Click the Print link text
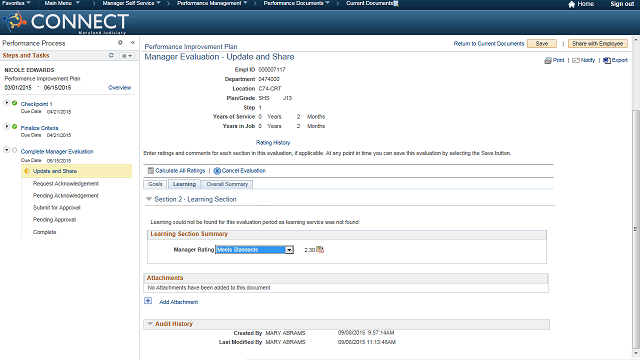 pyautogui.click(x=558, y=60)
